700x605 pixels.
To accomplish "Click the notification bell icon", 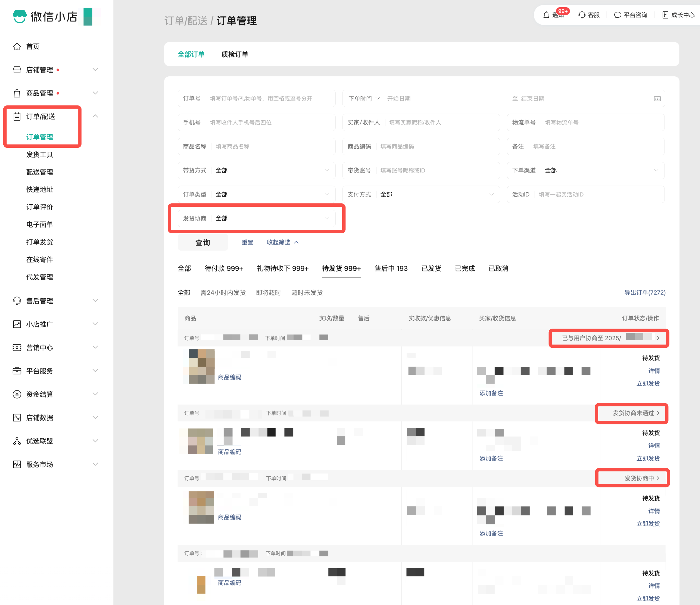I will click(x=546, y=15).
